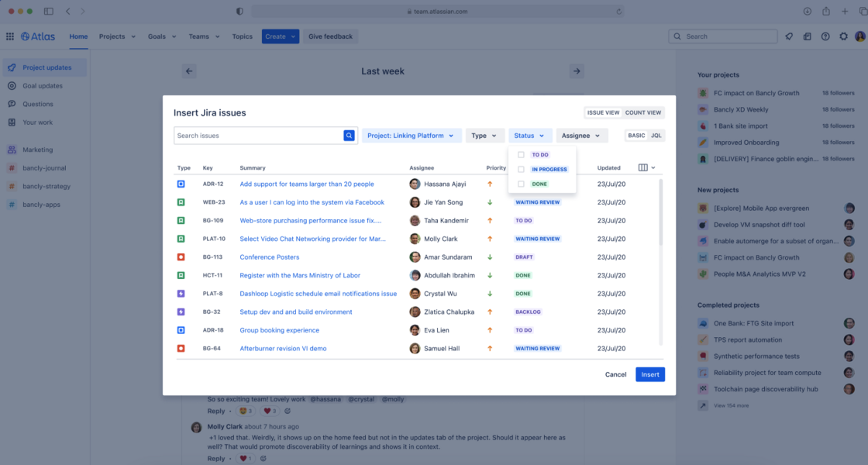Open the Atlassian app switcher grid icon

pyautogui.click(x=10, y=36)
